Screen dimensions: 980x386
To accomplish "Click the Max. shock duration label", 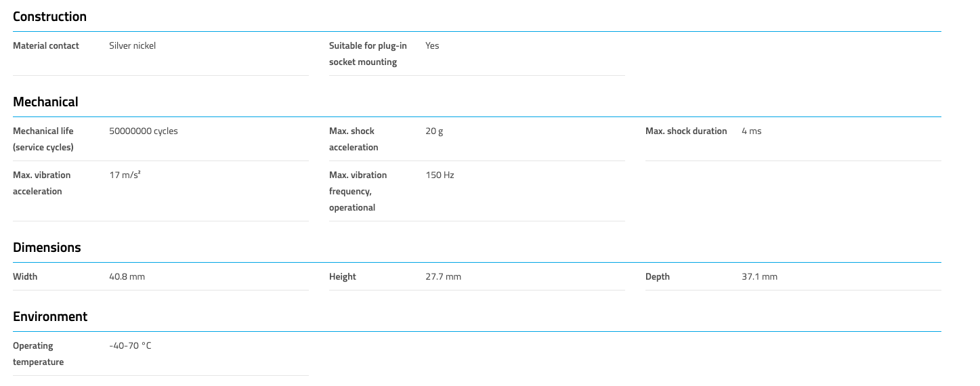I will tap(685, 131).
